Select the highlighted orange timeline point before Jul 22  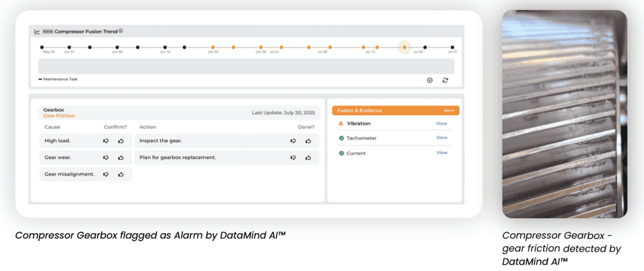(x=404, y=47)
